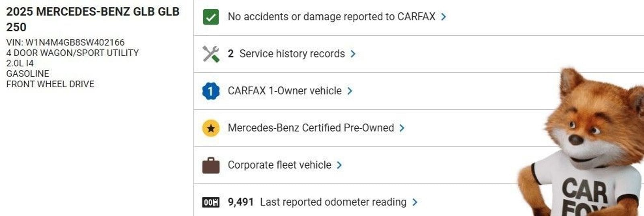This screenshot has height=216, width=644.
Task: Click the 2025 Mercedes-Benz GLB 250 heading
Action: pos(93,19)
